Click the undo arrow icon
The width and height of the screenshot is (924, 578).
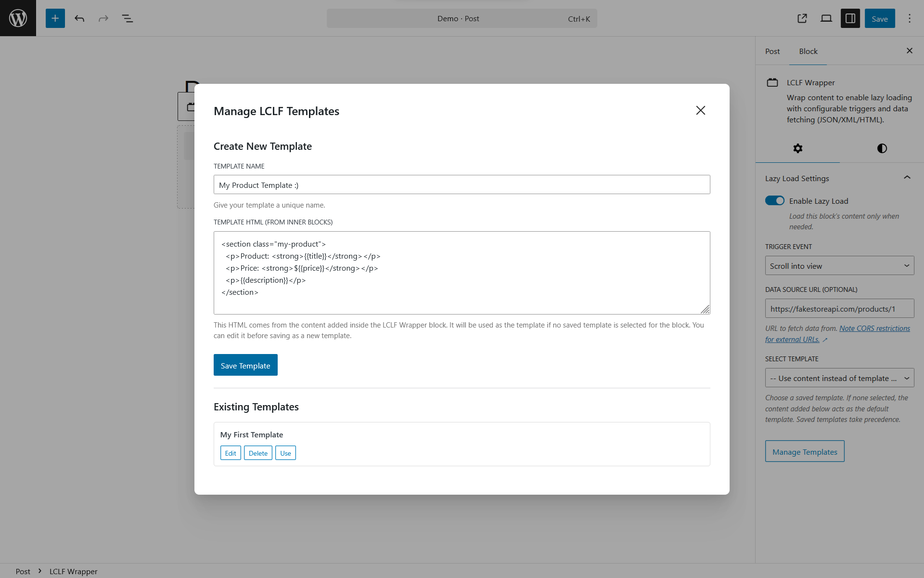(79, 18)
